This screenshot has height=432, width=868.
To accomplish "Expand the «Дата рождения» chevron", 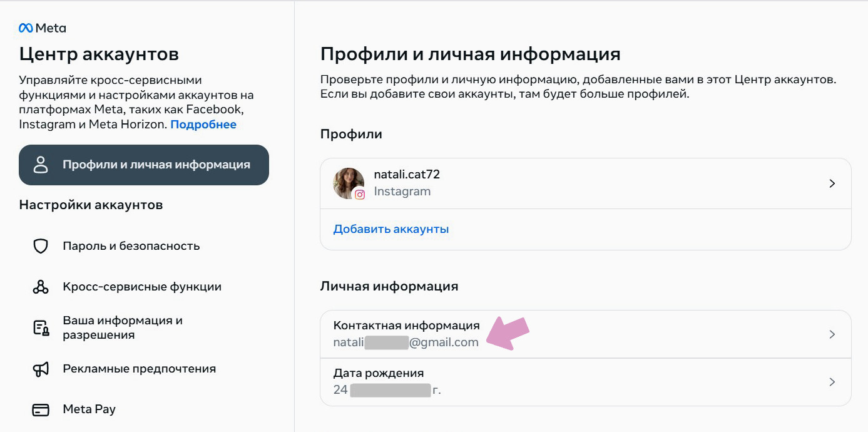I will click(x=832, y=381).
